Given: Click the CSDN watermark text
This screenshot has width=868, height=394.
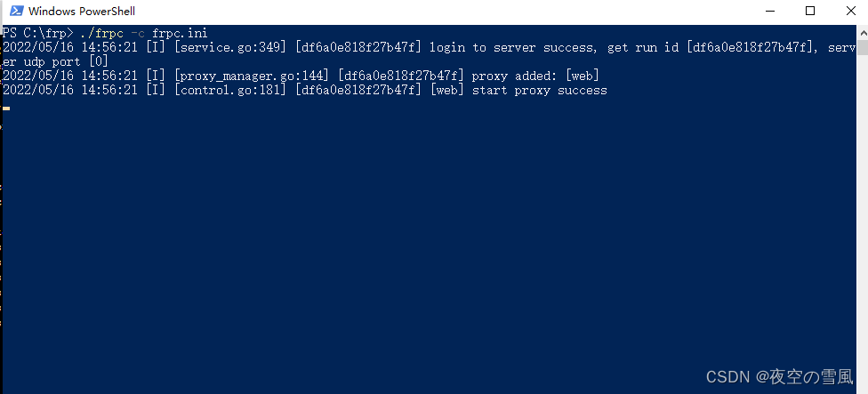Looking at the screenshot, I should click(780, 377).
